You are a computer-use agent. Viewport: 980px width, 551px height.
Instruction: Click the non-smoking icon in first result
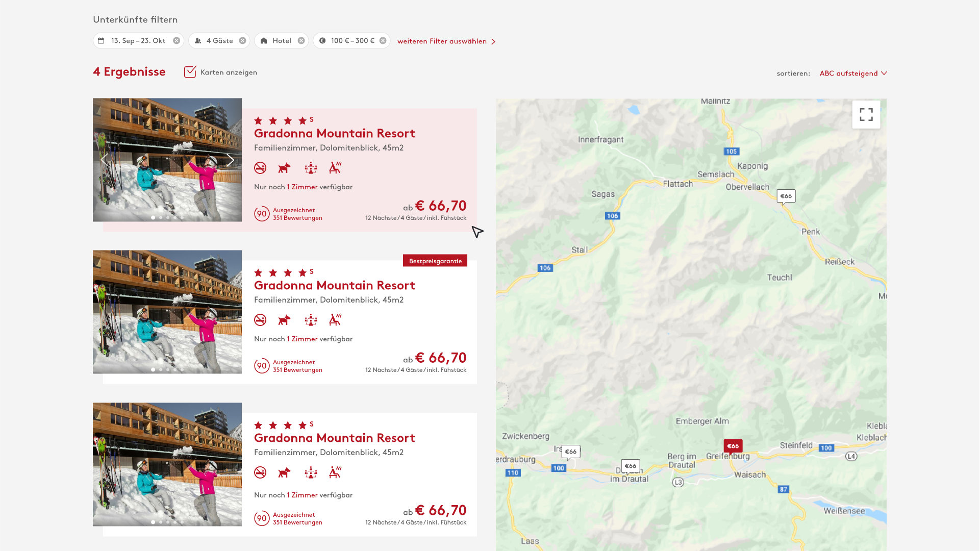(x=260, y=168)
